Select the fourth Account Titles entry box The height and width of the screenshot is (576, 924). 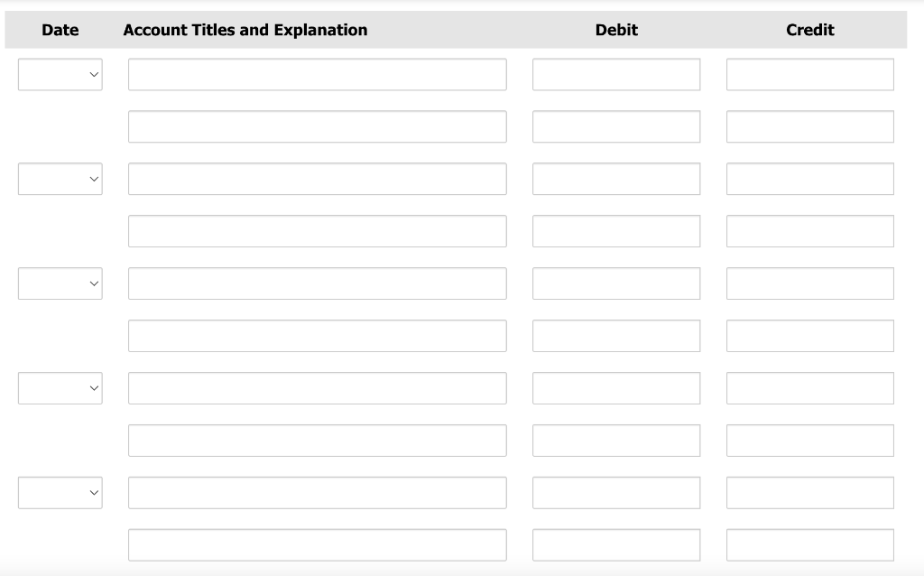318,230
